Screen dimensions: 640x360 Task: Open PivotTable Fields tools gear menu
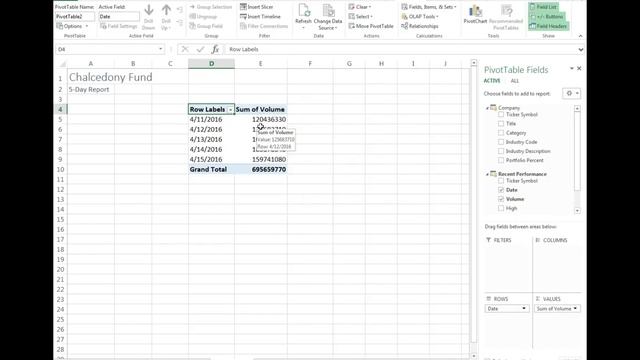coord(571,93)
